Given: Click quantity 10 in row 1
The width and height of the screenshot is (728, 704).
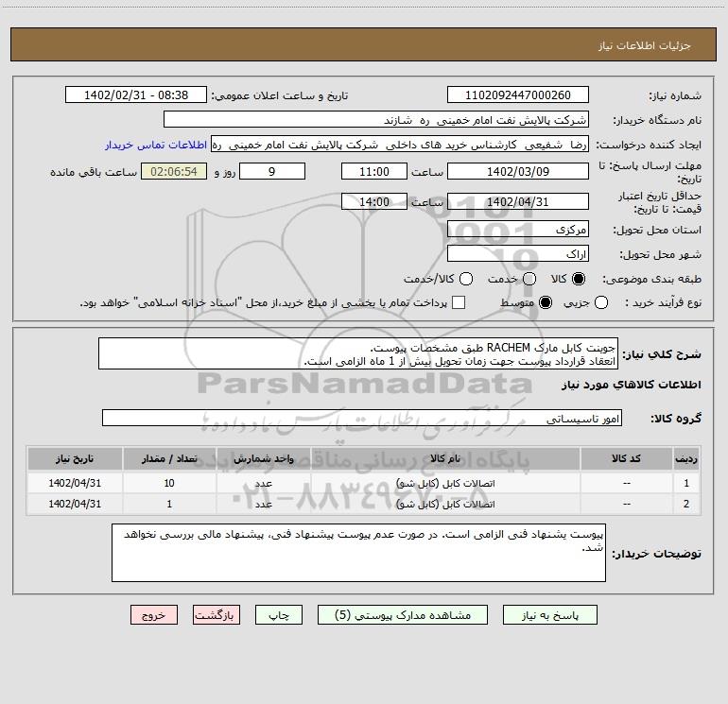Looking at the screenshot, I should coord(169,483).
